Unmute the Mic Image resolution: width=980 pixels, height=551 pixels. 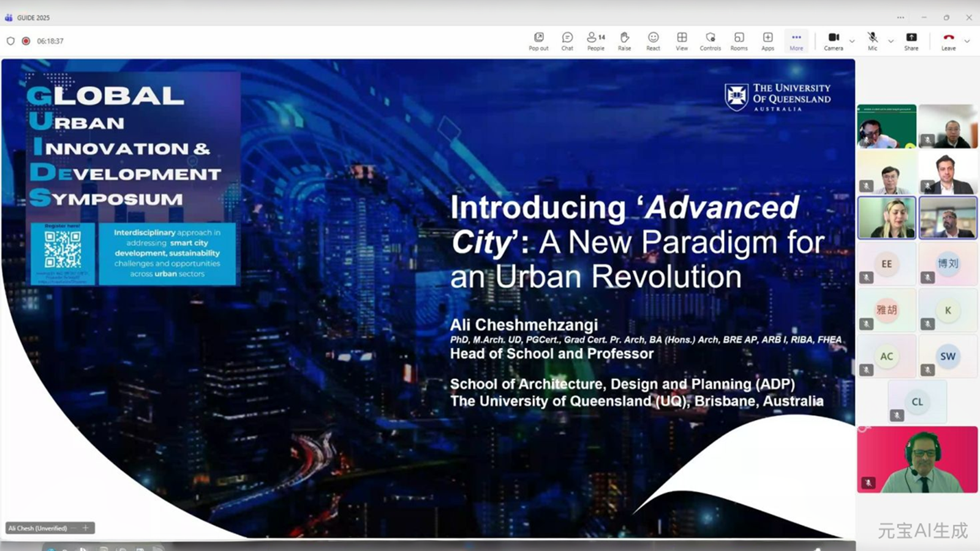[872, 40]
